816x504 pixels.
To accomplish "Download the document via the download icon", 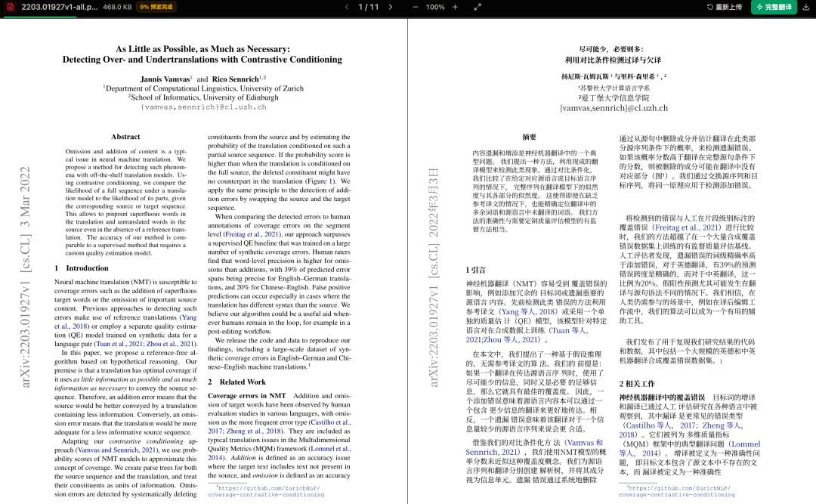I will [x=806, y=7].
